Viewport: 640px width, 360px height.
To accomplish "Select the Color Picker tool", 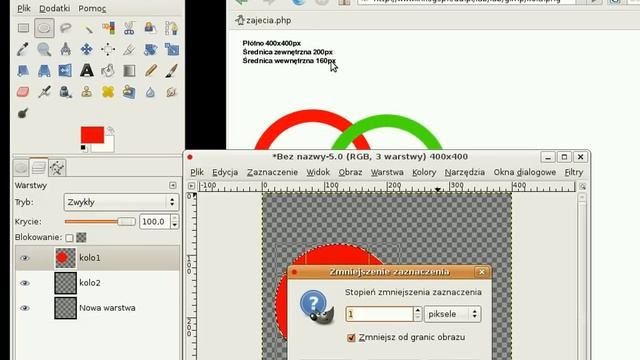I will [x=23, y=49].
